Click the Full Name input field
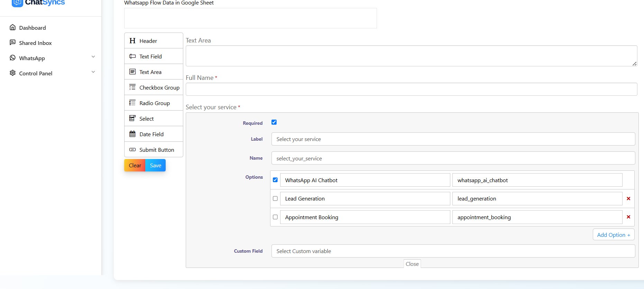Screen dimensions: 644x289 coord(412,89)
